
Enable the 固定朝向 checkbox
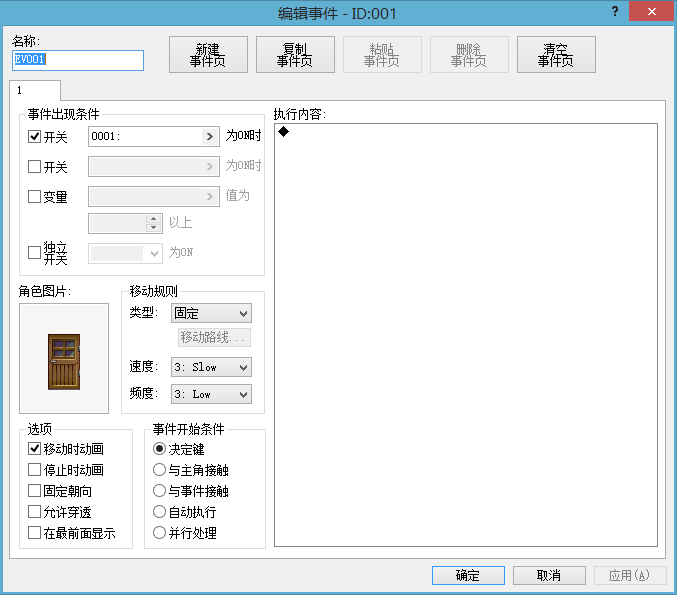[35, 491]
